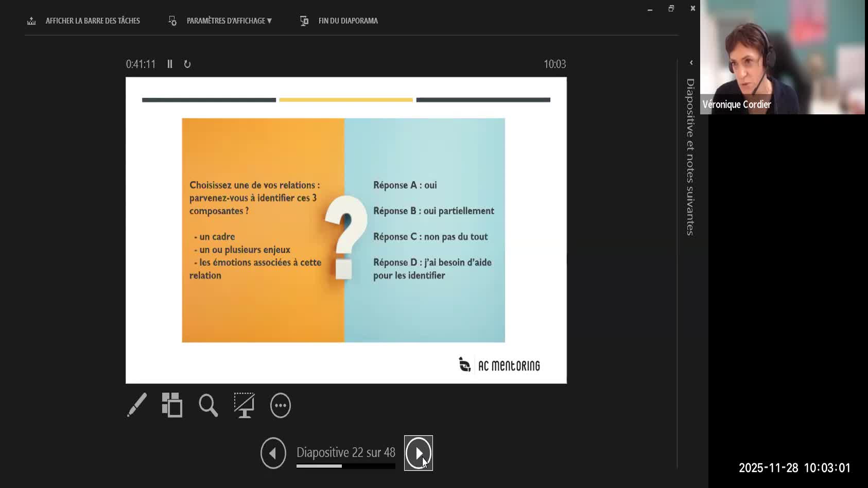
Task: Reset the presentation timer
Action: 187,64
